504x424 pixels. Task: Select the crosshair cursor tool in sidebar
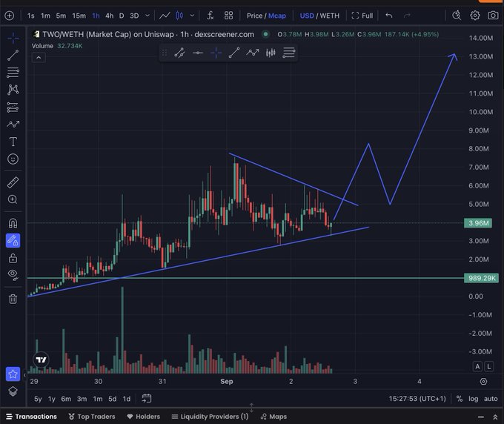coord(13,39)
